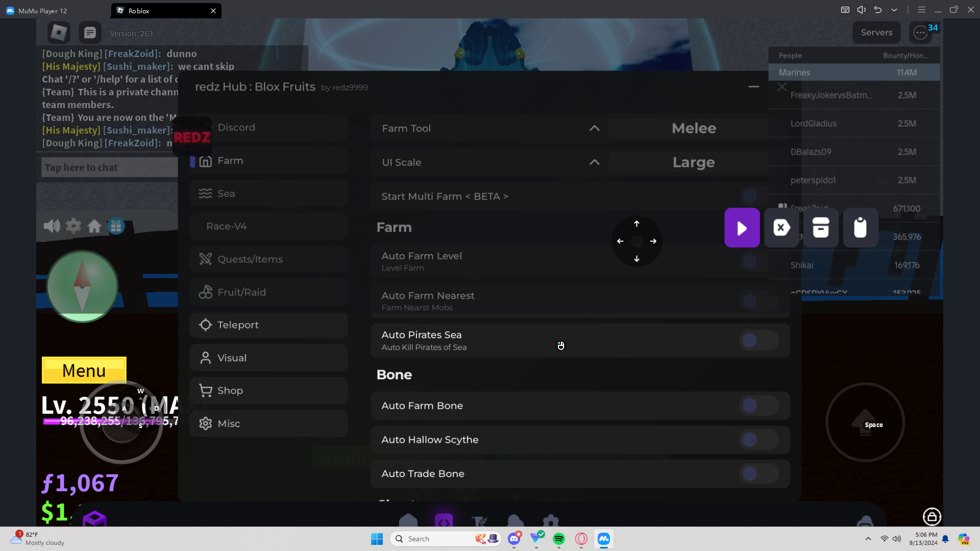Screen dimensions: 980x551
Task: Open in-game settings gear icon
Action: (x=73, y=226)
